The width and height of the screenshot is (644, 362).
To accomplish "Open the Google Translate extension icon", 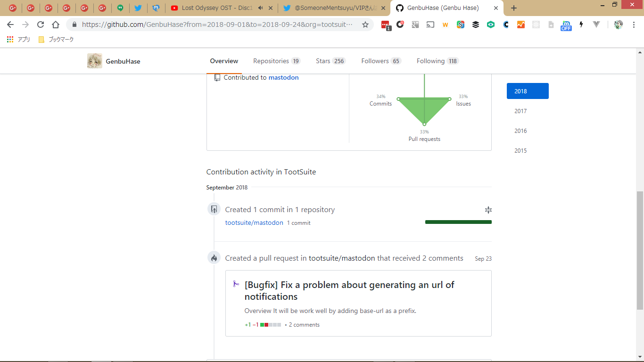I will point(415,25).
